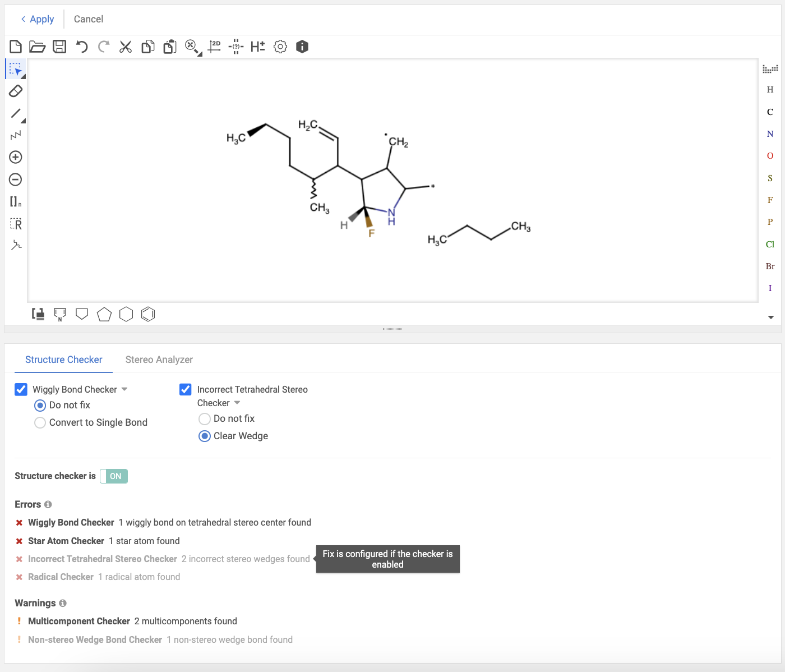Select Convert to Single Bond option
The width and height of the screenshot is (785, 672).
(40, 422)
